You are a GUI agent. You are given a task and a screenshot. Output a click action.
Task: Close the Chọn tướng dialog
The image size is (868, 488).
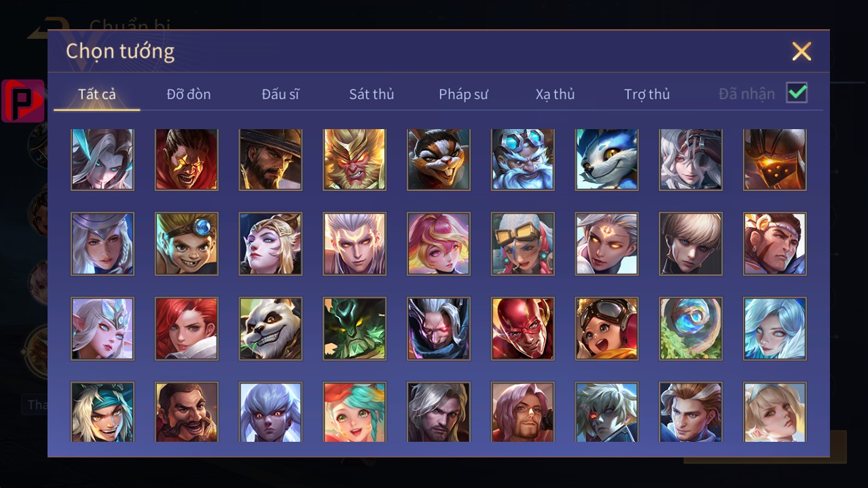click(x=801, y=51)
